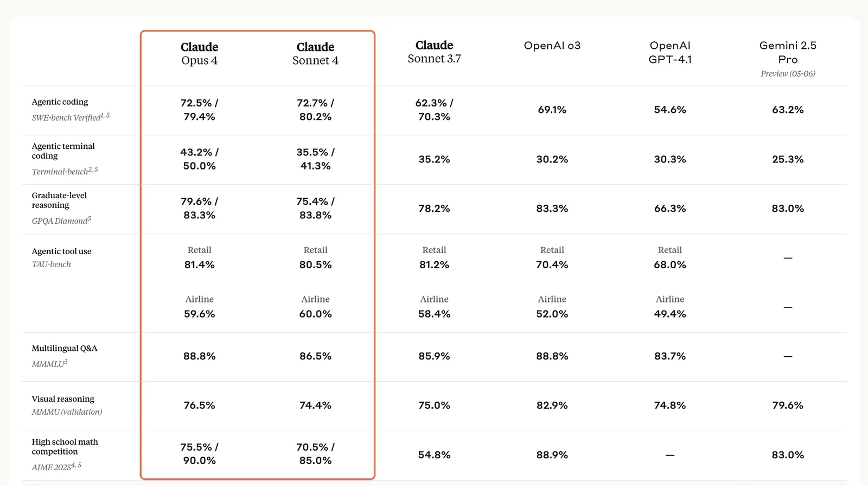Select Opus 4's 81.4% Retail score
Viewport: 868px width, 486px height.
(x=199, y=265)
